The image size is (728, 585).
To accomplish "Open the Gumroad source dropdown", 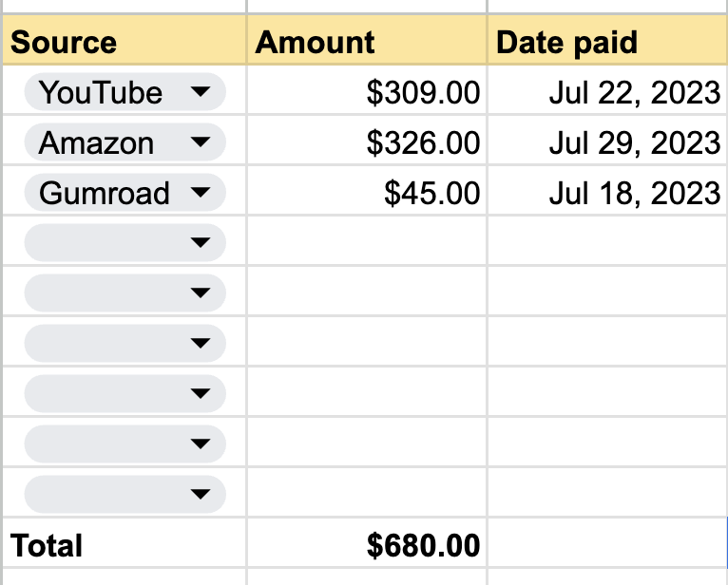I will 200,193.
